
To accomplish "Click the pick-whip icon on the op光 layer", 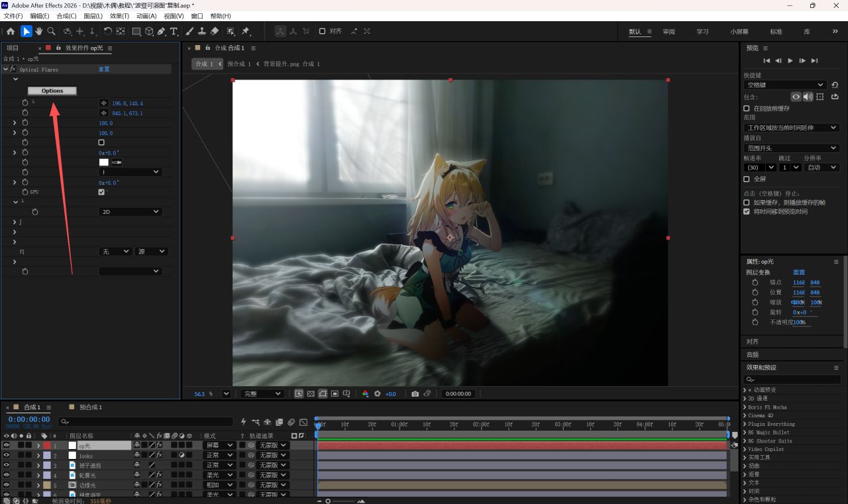I will tap(251, 446).
